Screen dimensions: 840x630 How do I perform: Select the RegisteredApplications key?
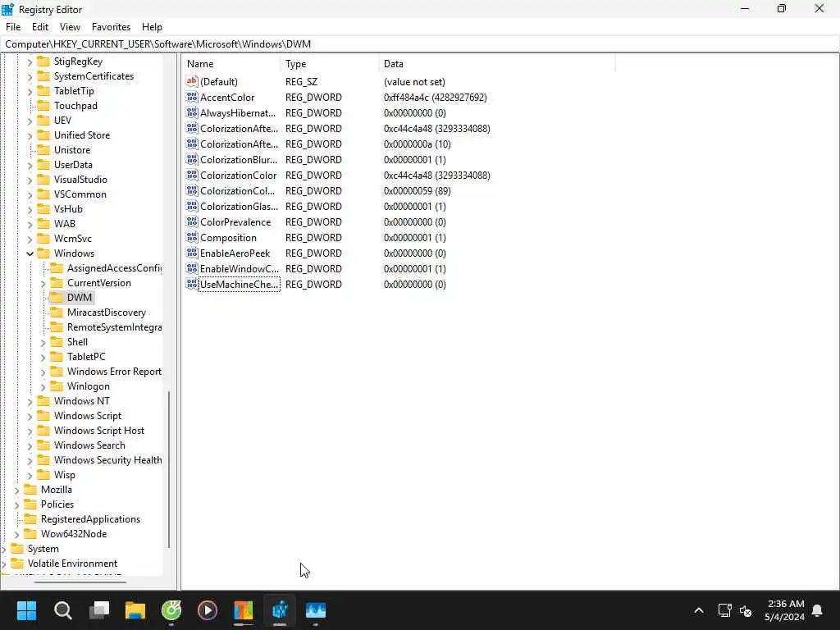tap(90, 519)
